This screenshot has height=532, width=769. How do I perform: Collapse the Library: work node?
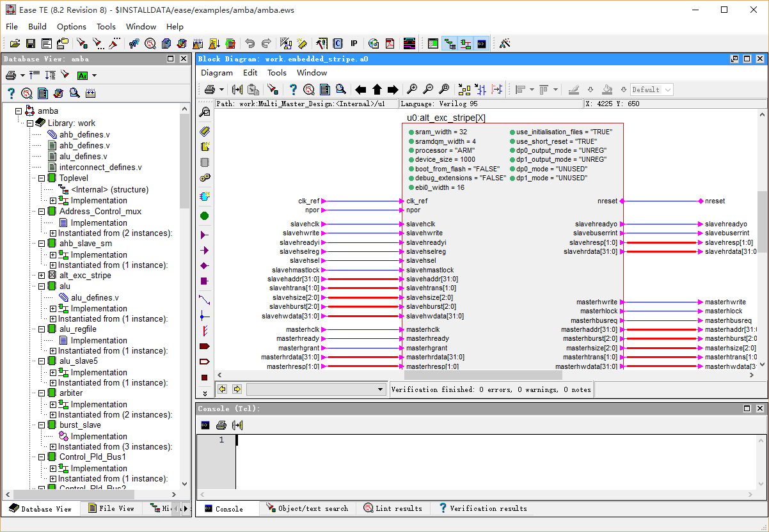point(30,123)
